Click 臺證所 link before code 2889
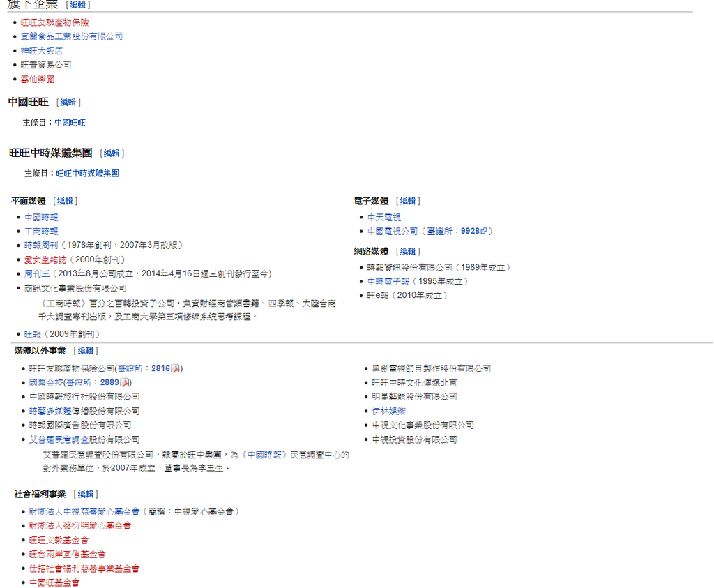The image size is (714, 588). click(79, 383)
